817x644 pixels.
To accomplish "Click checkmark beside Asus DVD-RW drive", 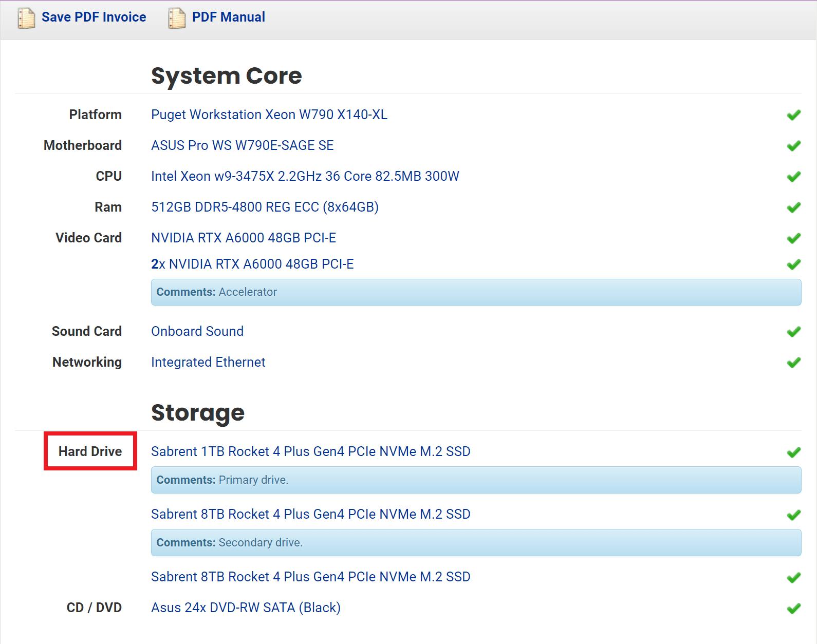I will tap(793, 608).
